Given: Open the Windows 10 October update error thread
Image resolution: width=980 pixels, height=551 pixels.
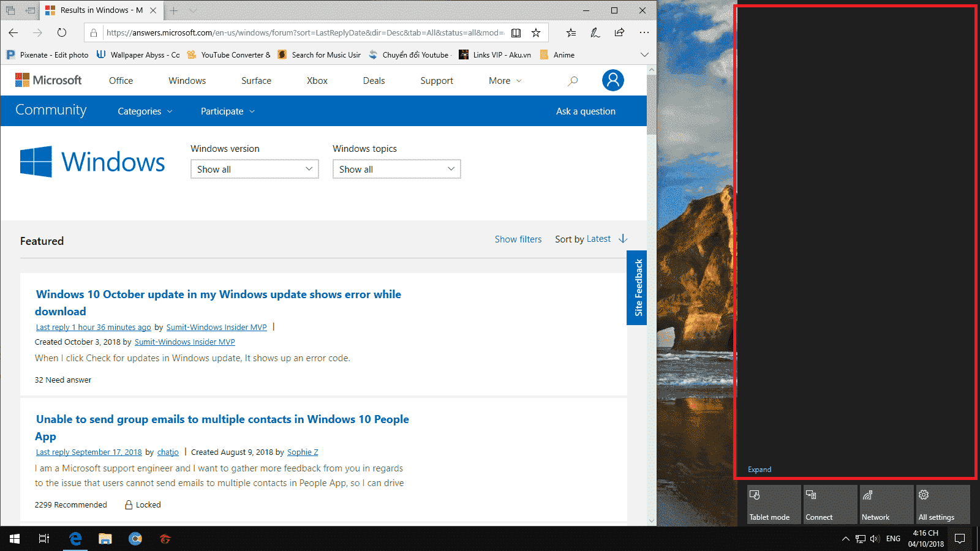Looking at the screenshot, I should click(218, 303).
